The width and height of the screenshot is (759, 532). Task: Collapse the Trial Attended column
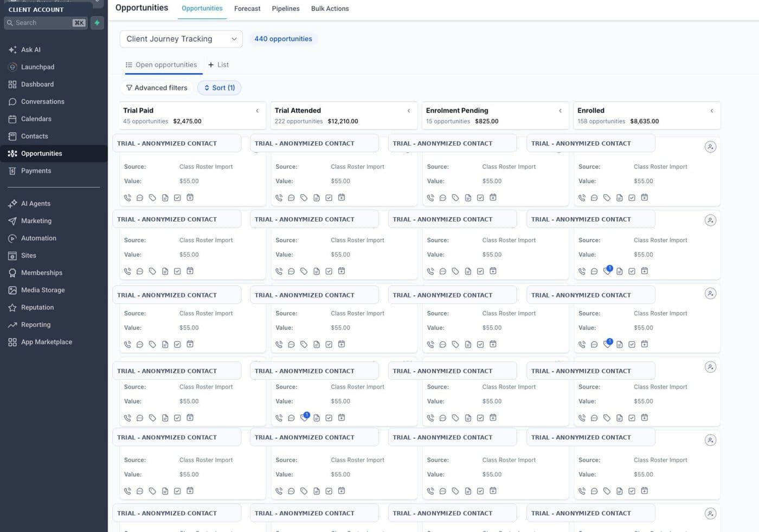pyautogui.click(x=409, y=111)
